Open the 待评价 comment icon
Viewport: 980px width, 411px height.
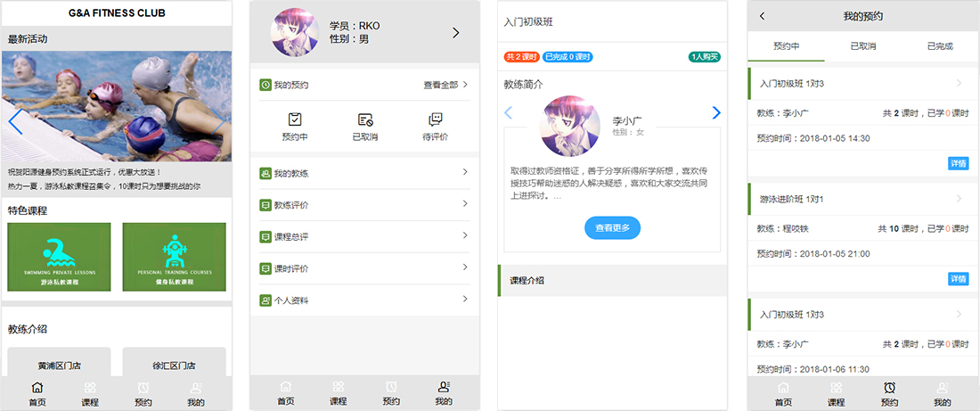click(x=435, y=119)
